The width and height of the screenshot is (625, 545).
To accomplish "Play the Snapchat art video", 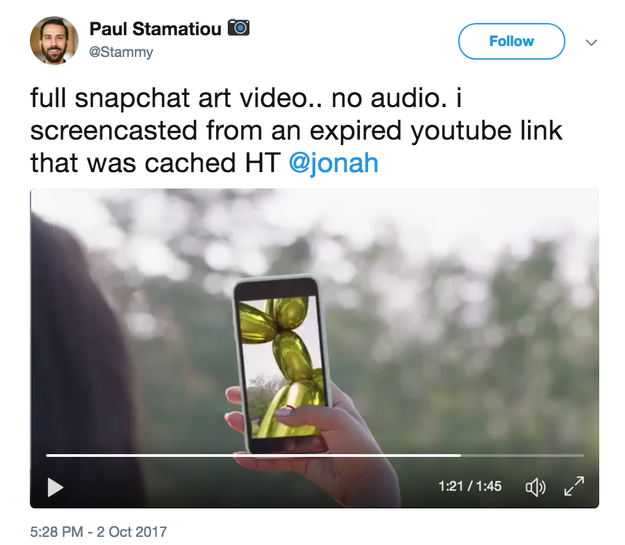I will coord(55,487).
